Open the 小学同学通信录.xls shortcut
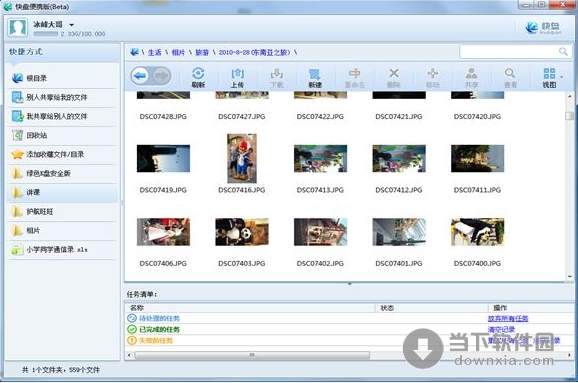The height and width of the screenshot is (383, 578). tap(63, 250)
